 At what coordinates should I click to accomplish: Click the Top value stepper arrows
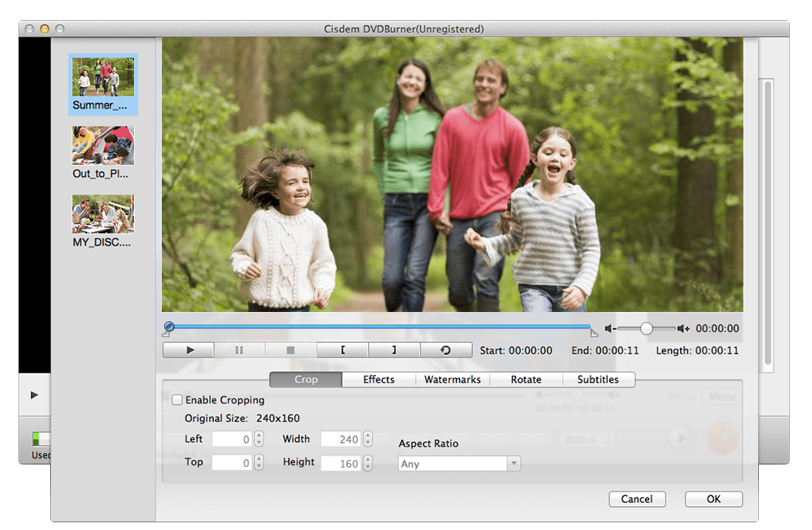(259, 463)
